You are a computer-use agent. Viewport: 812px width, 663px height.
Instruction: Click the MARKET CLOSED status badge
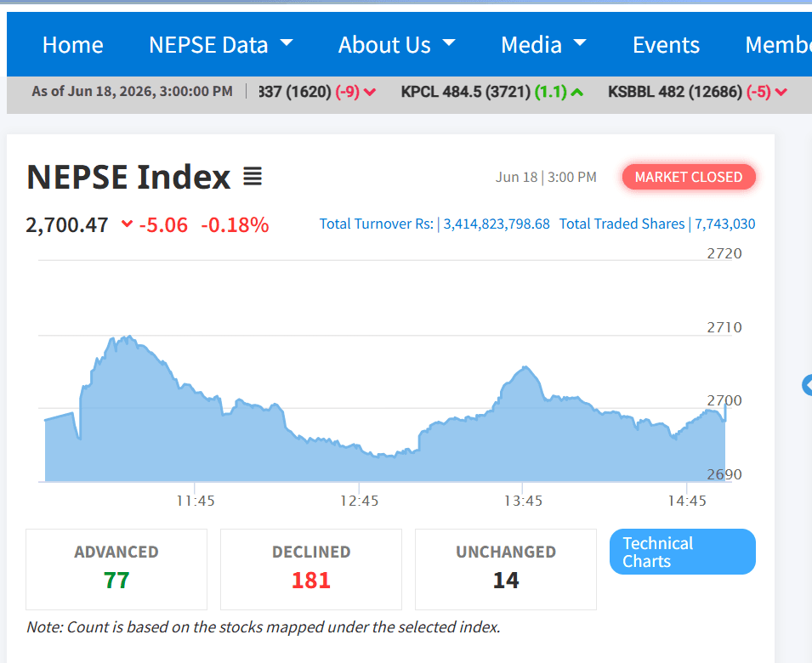coord(689,177)
